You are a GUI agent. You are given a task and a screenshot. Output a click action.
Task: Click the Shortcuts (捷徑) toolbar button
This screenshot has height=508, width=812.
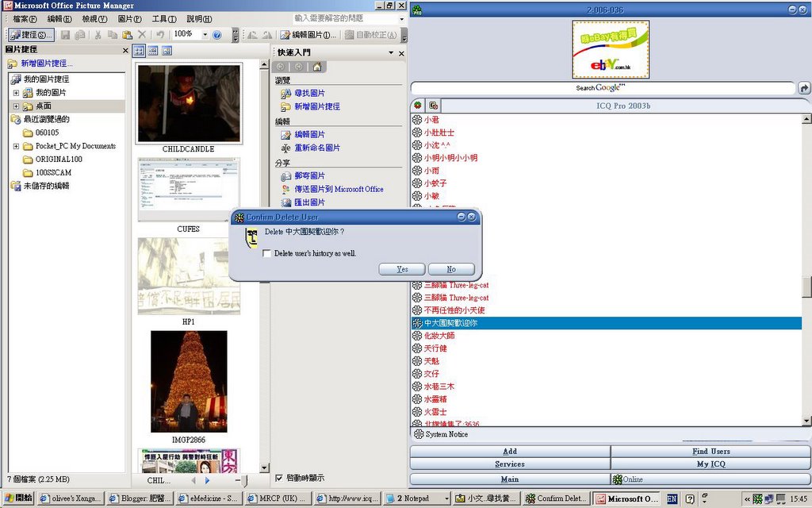click(31, 35)
